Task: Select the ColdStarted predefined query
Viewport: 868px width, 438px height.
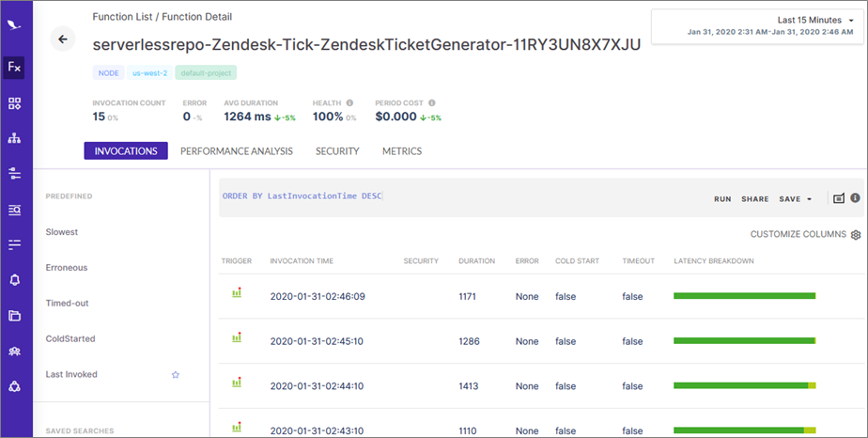Action: coord(70,338)
